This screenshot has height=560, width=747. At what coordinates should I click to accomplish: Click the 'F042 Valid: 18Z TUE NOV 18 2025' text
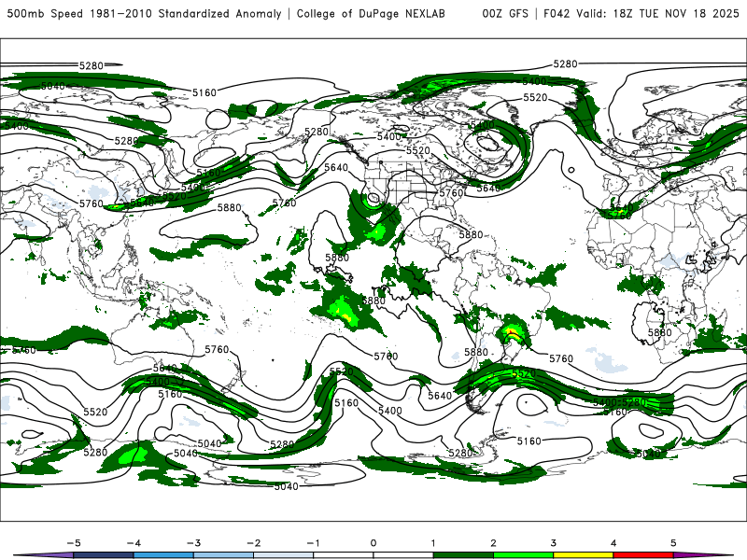coord(641,13)
